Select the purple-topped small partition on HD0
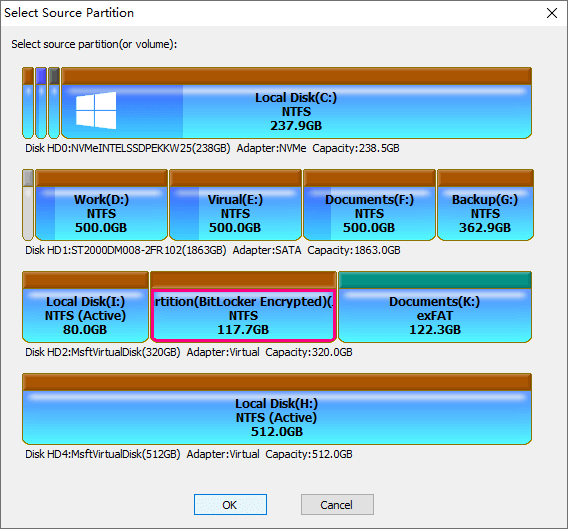The width and height of the screenshot is (568, 529). (41, 103)
